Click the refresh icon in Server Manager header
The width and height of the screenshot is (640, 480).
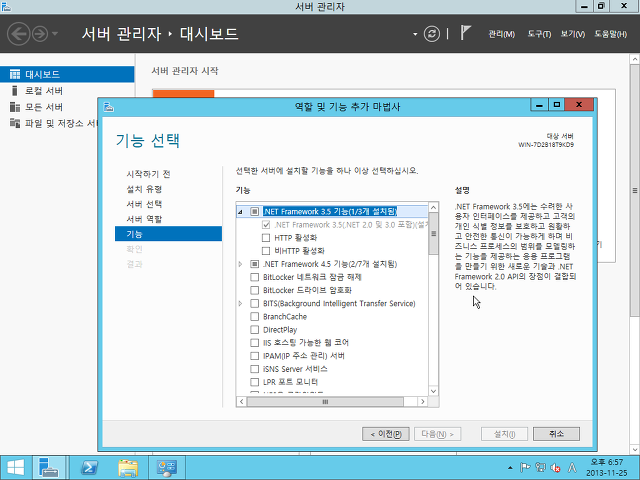tap(432, 34)
